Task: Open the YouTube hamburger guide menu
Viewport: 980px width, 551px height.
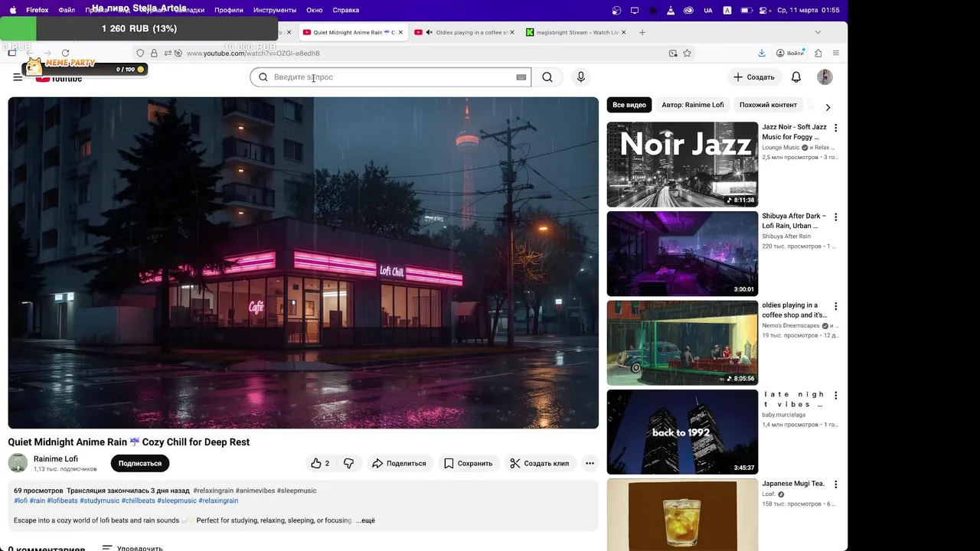Action: (18, 77)
